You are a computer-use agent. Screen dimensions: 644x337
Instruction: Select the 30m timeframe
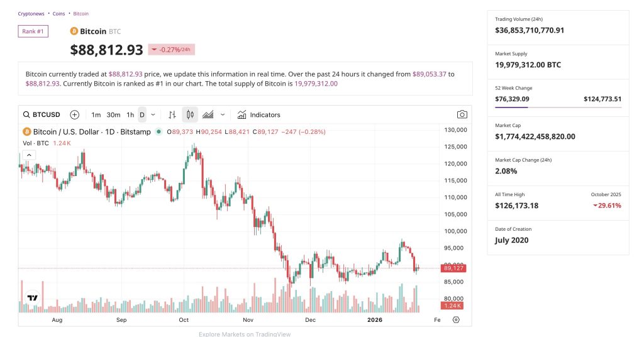pos(113,114)
